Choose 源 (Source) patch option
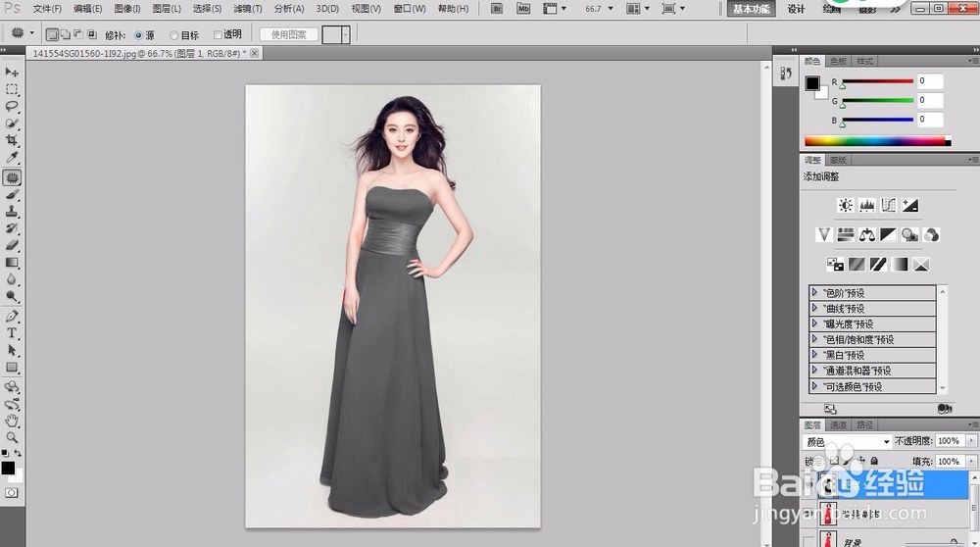980x547 pixels. pyautogui.click(x=139, y=35)
